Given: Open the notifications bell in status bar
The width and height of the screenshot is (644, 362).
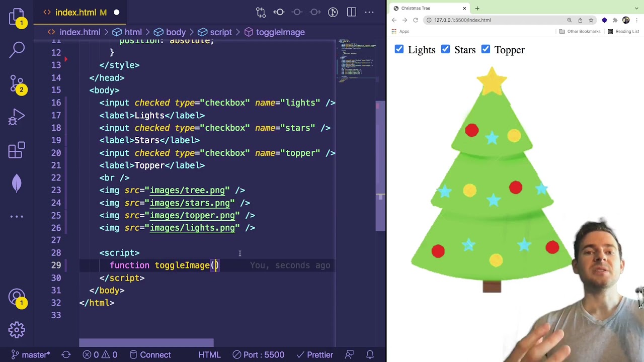Looking at the screenshot, I should [x=370, y=355].
